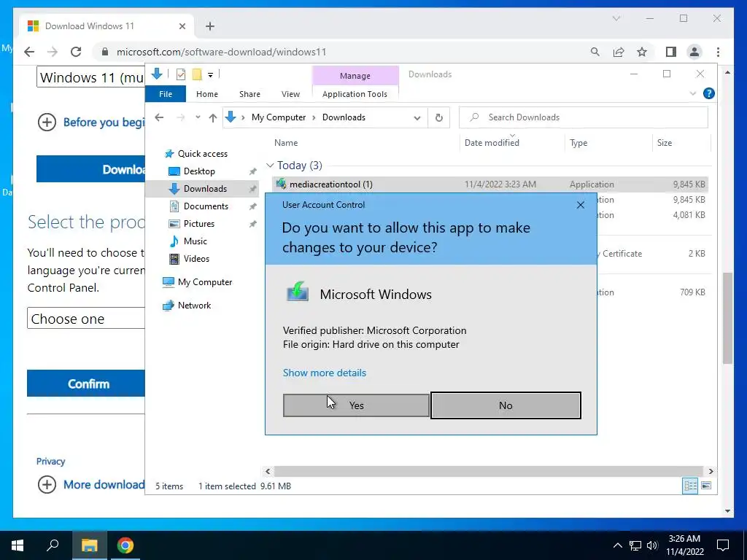Open Chrome three-dot menu

tap(718, 52)
